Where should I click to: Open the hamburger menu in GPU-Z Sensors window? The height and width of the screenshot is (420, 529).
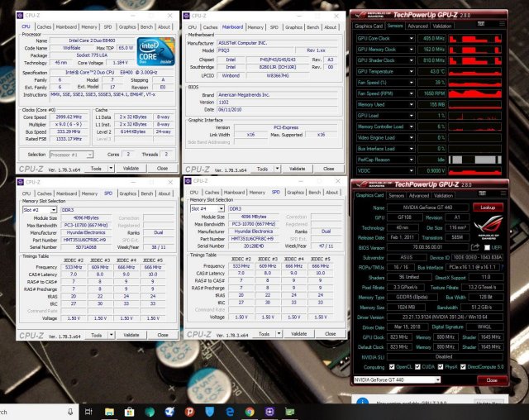coord(502,24)
